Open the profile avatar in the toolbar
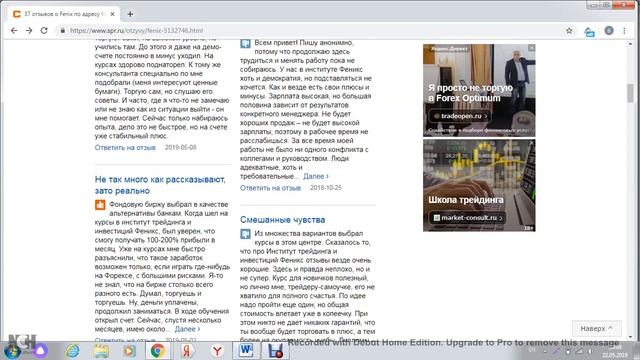 [x=609, y=31]
